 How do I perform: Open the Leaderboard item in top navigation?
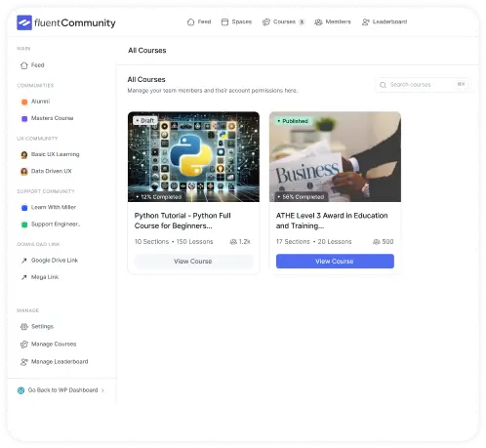385,21
